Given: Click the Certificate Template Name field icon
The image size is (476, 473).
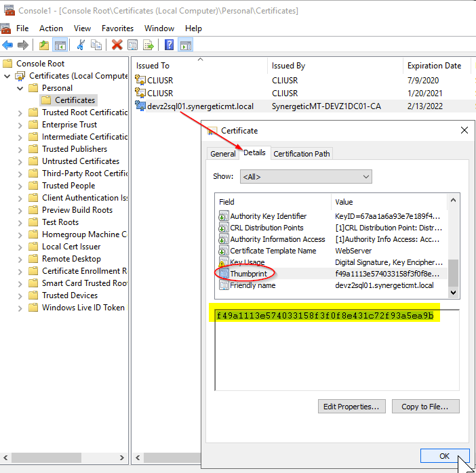Looking at the screenshot, I should [x=224, y=251].
